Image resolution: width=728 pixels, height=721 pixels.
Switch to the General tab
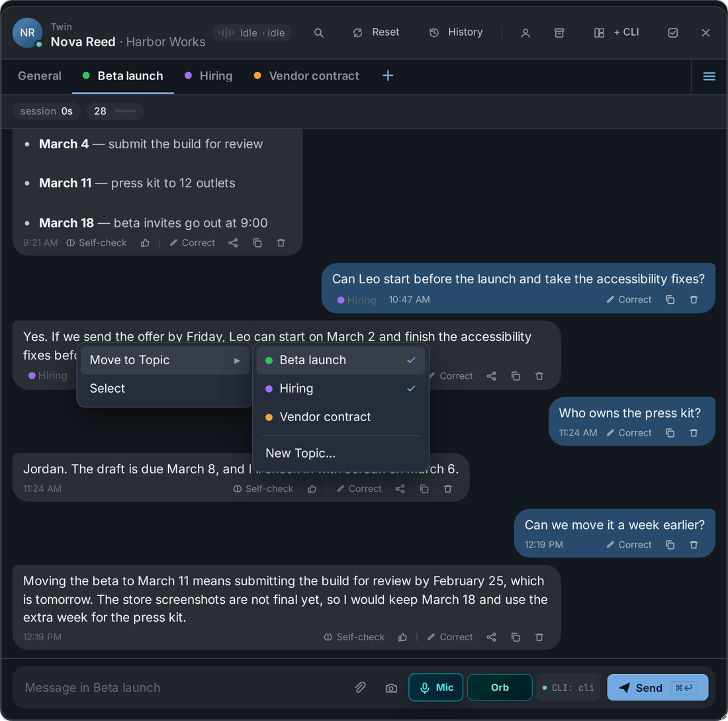(40, 76)
